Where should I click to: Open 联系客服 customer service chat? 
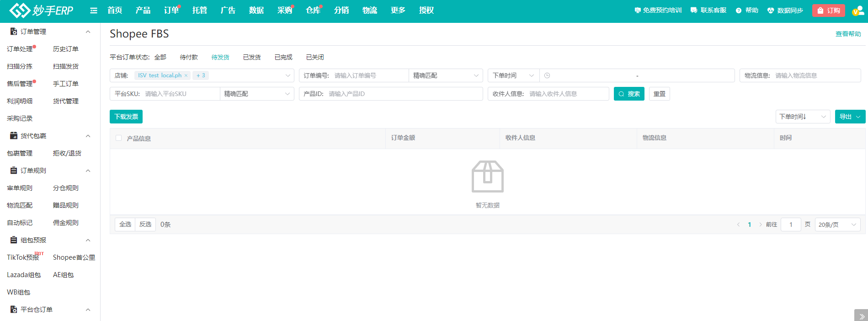tap(708, 10)
